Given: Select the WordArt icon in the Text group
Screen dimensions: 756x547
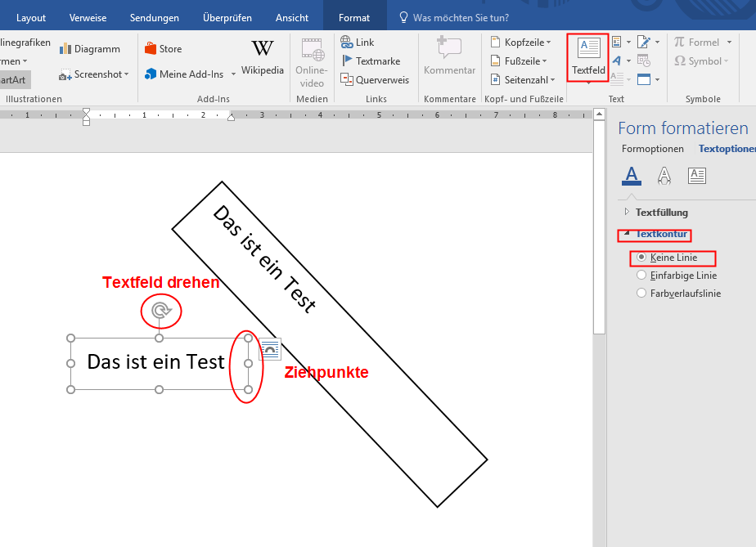Looking at the screenshot, I should click(615, 61).
